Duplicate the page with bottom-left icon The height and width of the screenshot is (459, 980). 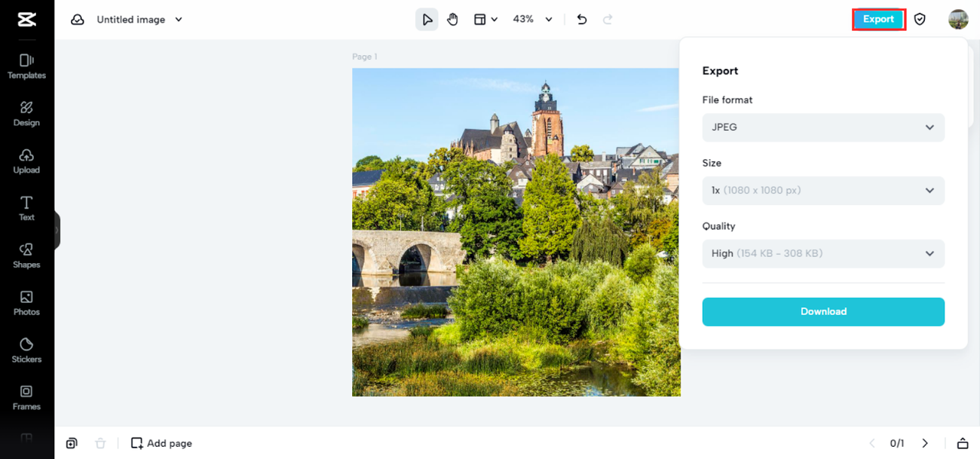[71, 443]
